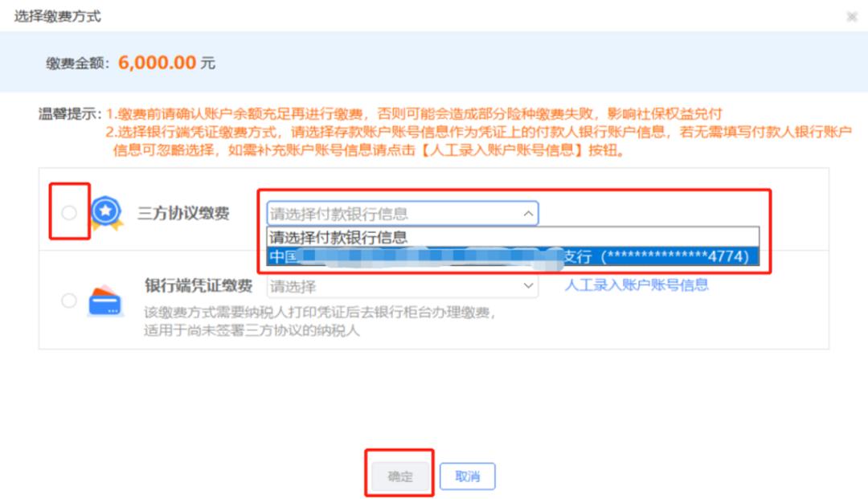Choose the bank account option ending in 4774
868x499 pixels.
[x=513, y=256]
